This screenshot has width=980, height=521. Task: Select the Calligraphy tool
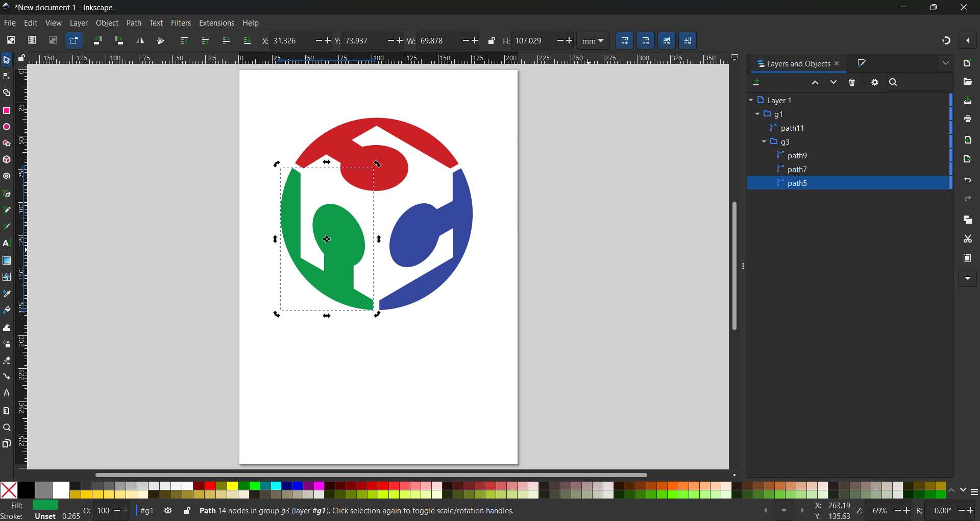(7, 227)
